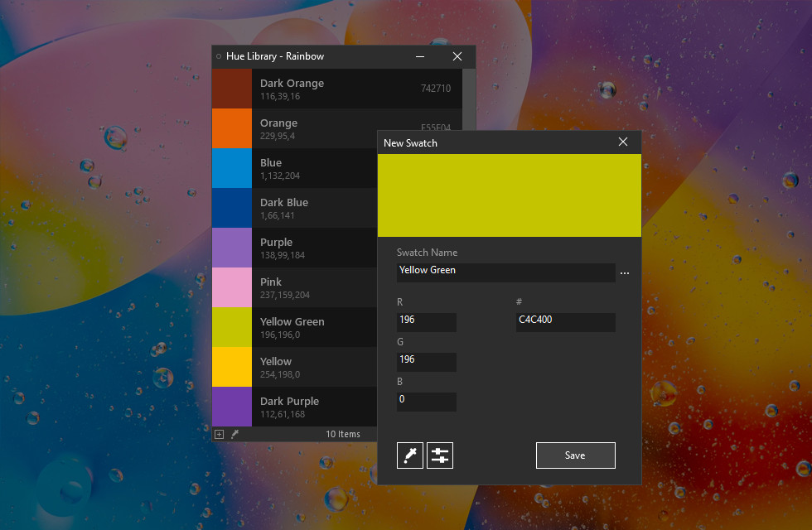Click the circle icon in Hue Library title bar
812x530 pixels.
click(x=219, y=56)
